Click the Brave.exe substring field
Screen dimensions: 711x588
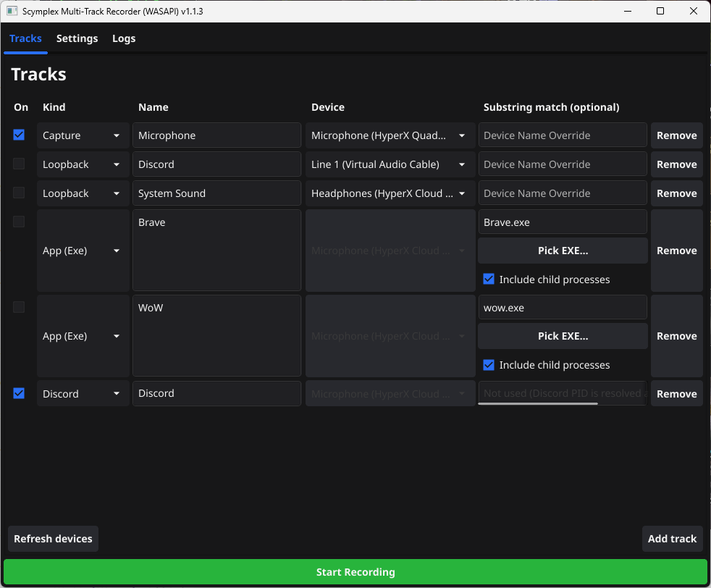pyautogui.click(x=563, y=222)
